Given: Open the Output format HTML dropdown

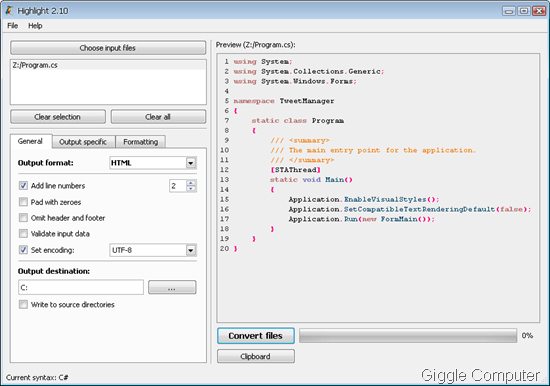Looking at the screenshot, I should [x=153, y=163].
